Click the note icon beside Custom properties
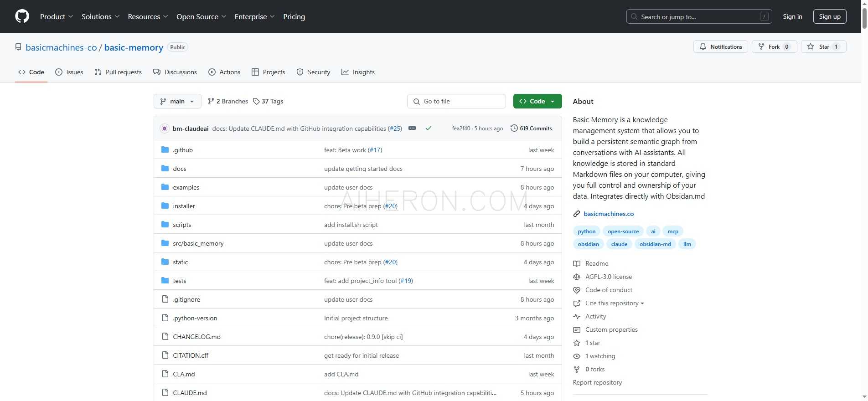This screenshot has width=868, height=401. [x=577, y=329]
